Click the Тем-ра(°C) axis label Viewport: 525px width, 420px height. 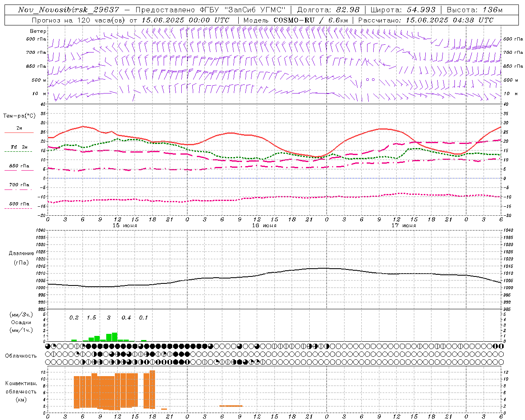(x=19, y=116)
